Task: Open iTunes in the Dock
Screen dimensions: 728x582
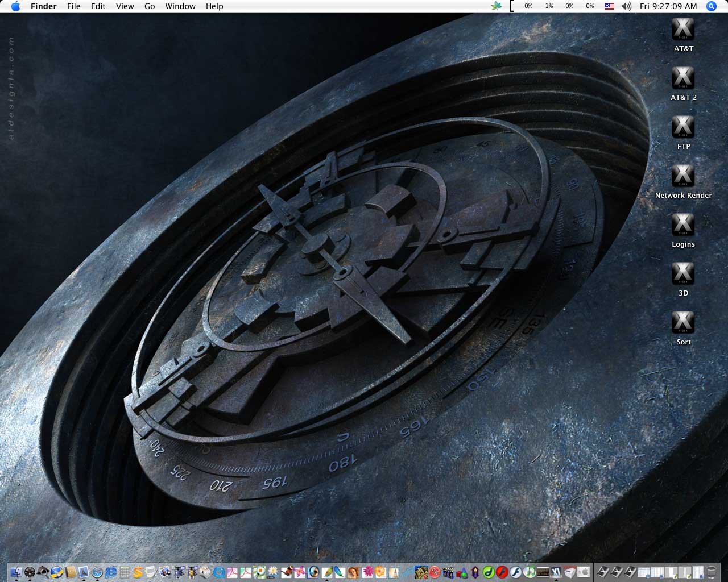Action: pyautogui.click(x=529, y=572)
